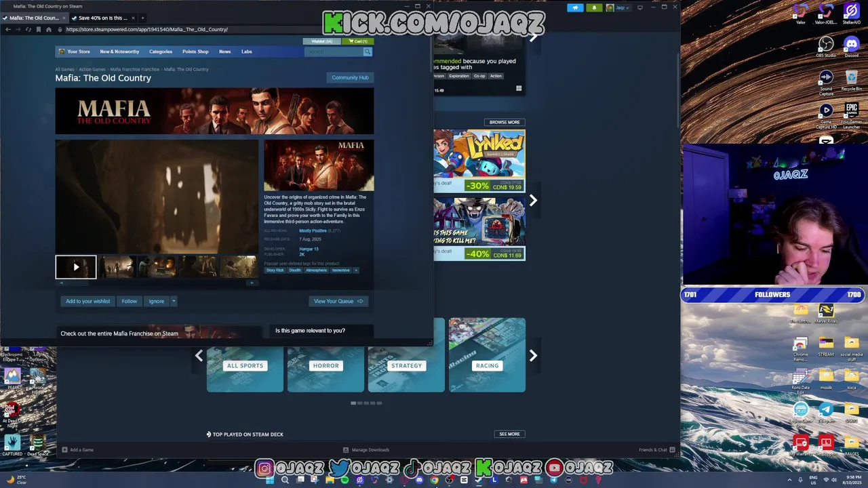The image size is (868, 488).
Task: Open the IMAGES folder on the desktop
Action: click(851, 445)
